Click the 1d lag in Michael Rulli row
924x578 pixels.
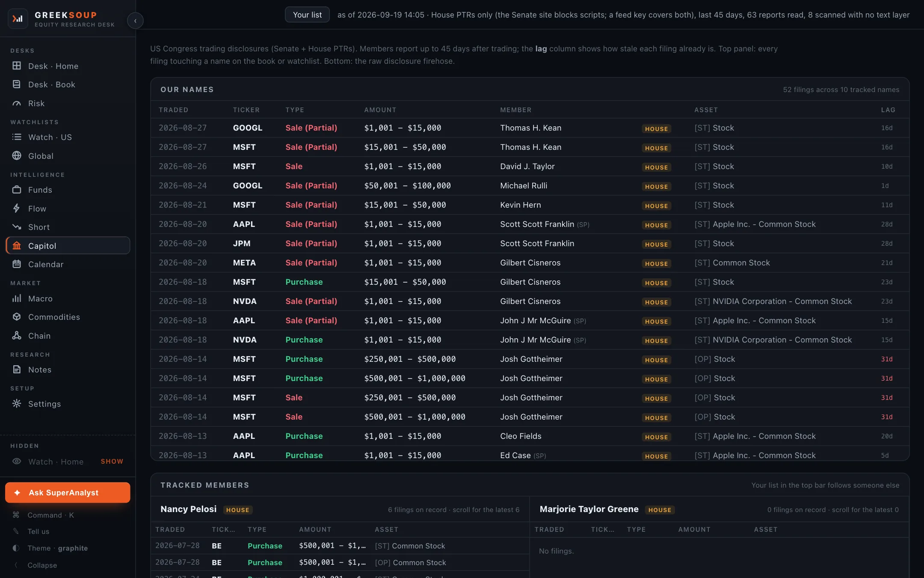[885, 185]
